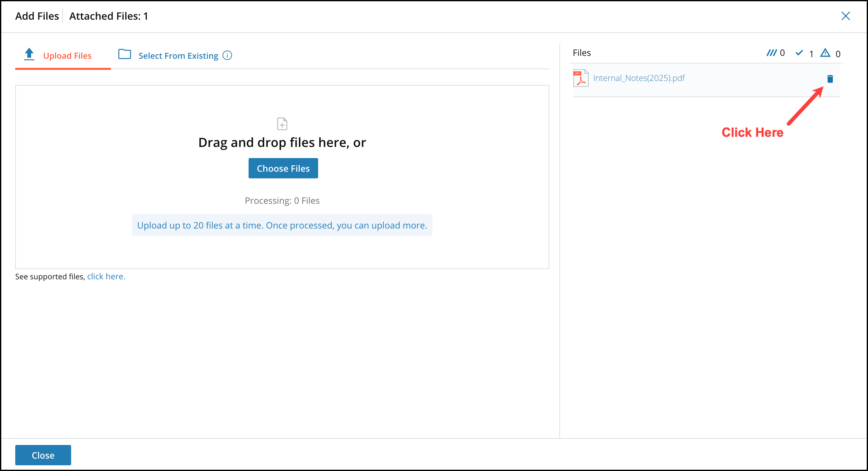This screenshot has height=471, width=868.
Task: Click the Close button at the bottom
Action: pyautogui.click(x=43, y=455)
